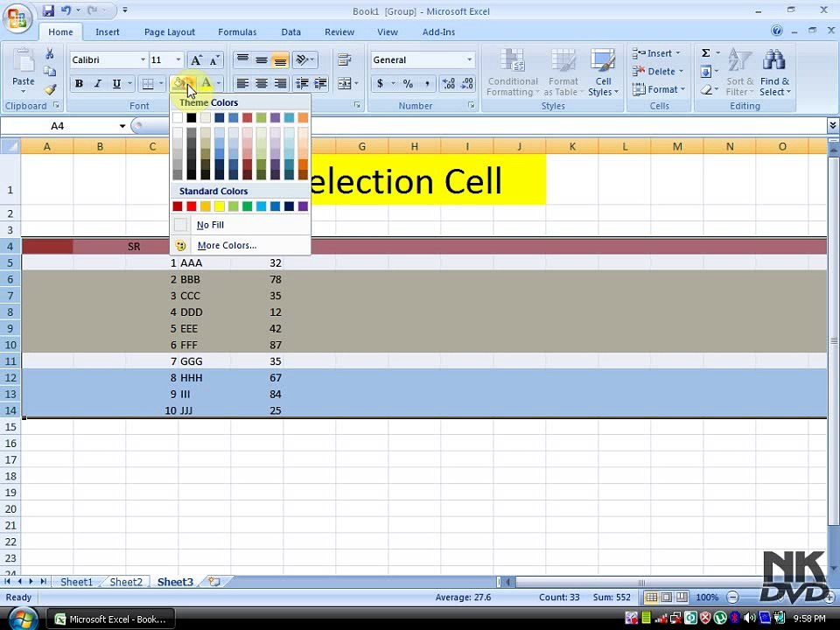Choose No Fill option
Image resolution: width=840 pixels, height=630 pixels.
click(x=241, y=225)
